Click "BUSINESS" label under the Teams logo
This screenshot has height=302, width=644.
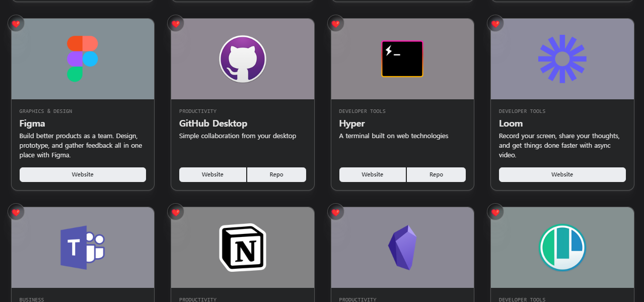[x=32, y=299]
